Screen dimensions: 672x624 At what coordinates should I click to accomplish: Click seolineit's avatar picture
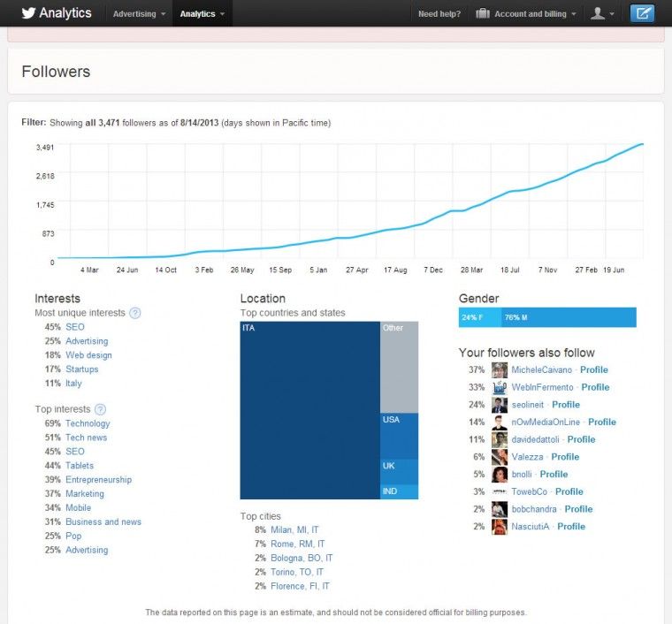click(500, 405)
